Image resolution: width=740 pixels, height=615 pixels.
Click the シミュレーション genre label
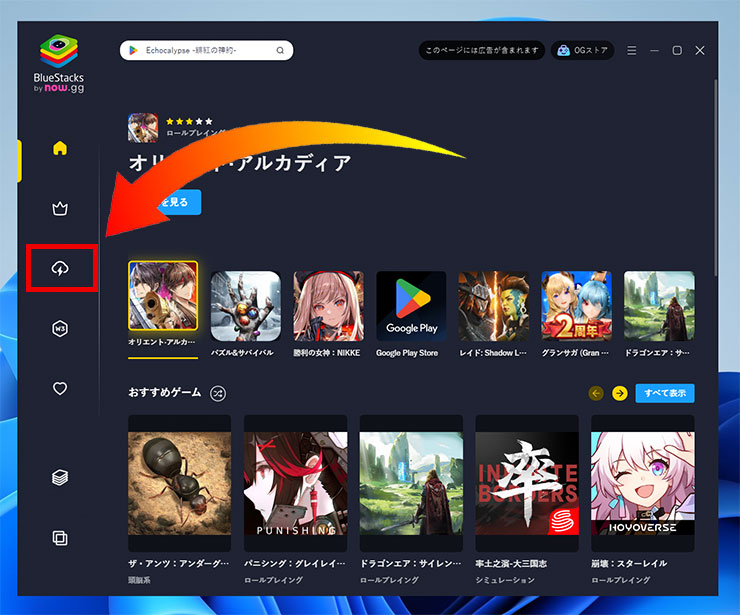coord(505,580)
